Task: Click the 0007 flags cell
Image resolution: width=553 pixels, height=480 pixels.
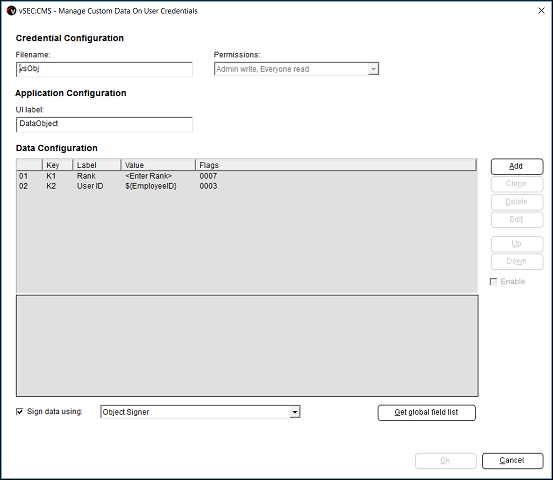Action: tap(208, 176)
